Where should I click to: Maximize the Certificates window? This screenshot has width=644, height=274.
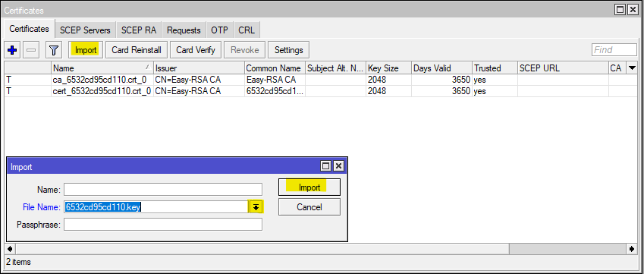click(x=621, y=9)
